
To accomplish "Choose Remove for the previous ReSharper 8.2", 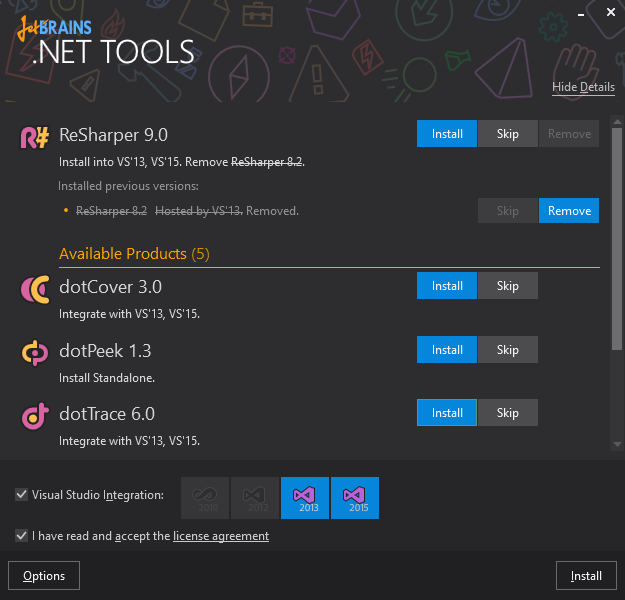I will coord(569,211).
